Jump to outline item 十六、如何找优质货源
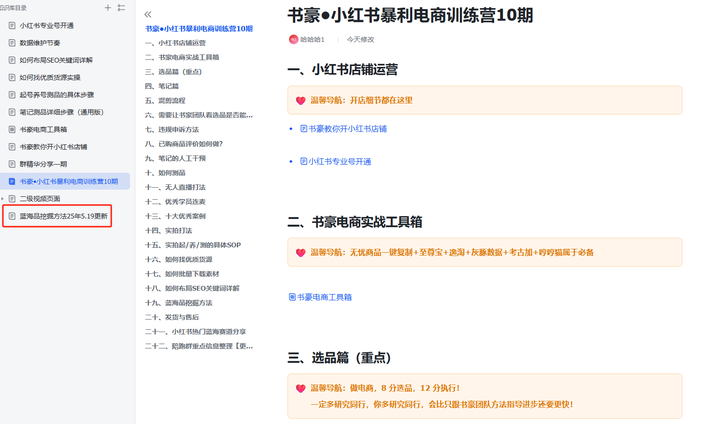The width and height of the screenshot is (720, 424). [179, 260]
